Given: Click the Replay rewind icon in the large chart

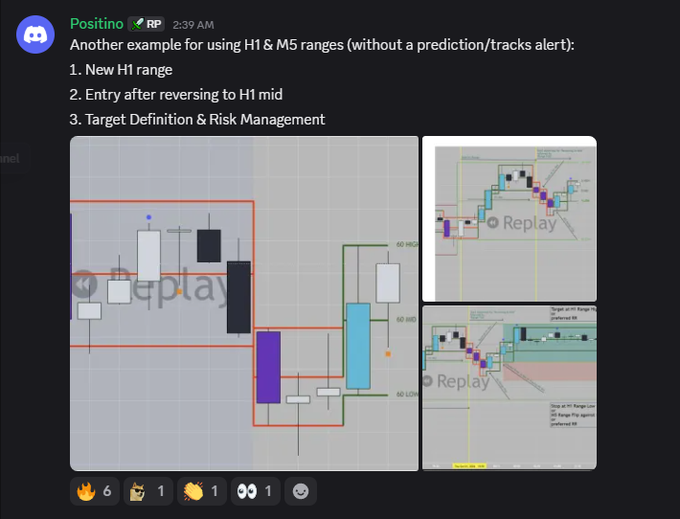Looking at the screenshot, I should pos(84,284).
